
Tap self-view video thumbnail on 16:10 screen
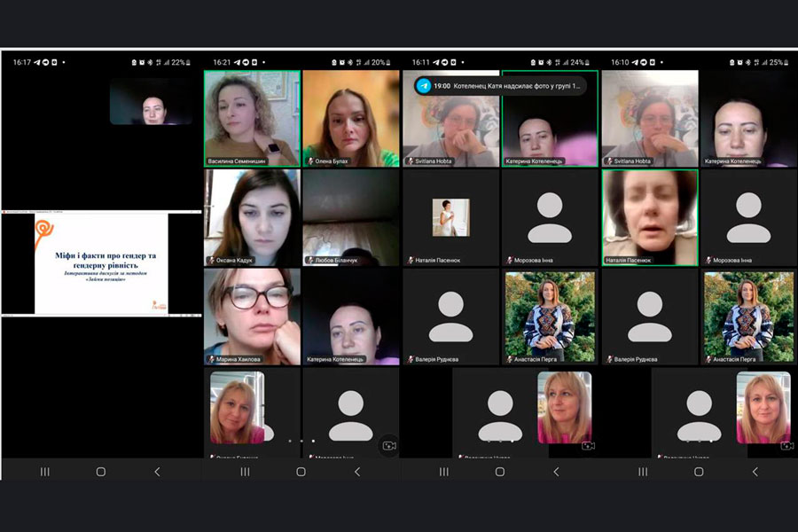[764, 407]
